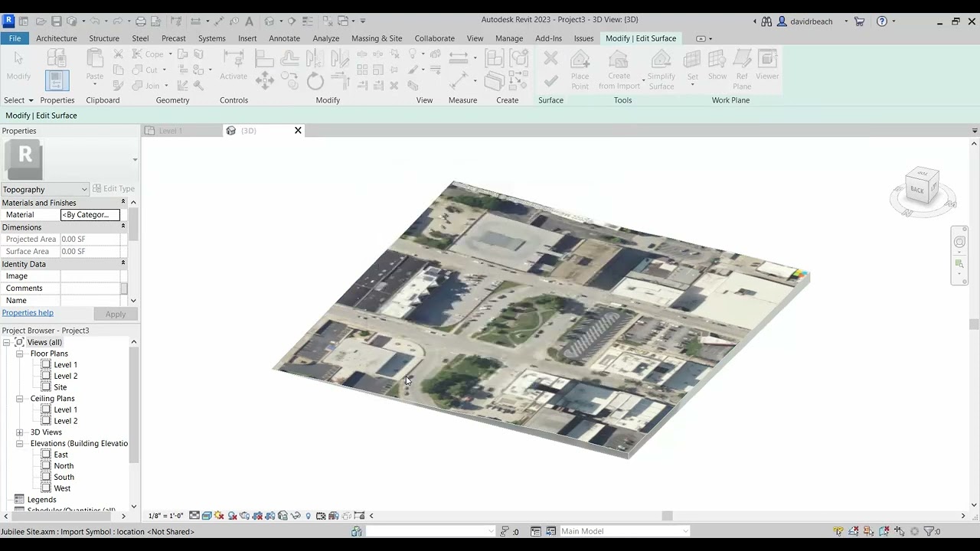
Task: Open the East elevation view
Action: point(60,455)
